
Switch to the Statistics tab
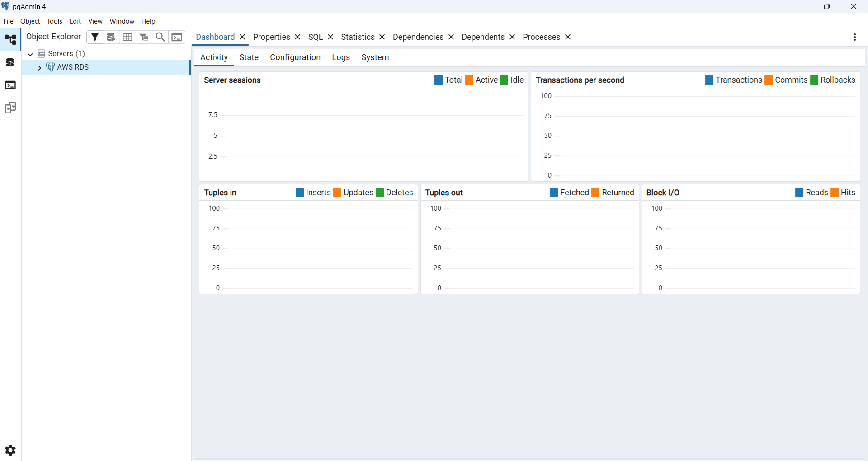coord(358,37)
